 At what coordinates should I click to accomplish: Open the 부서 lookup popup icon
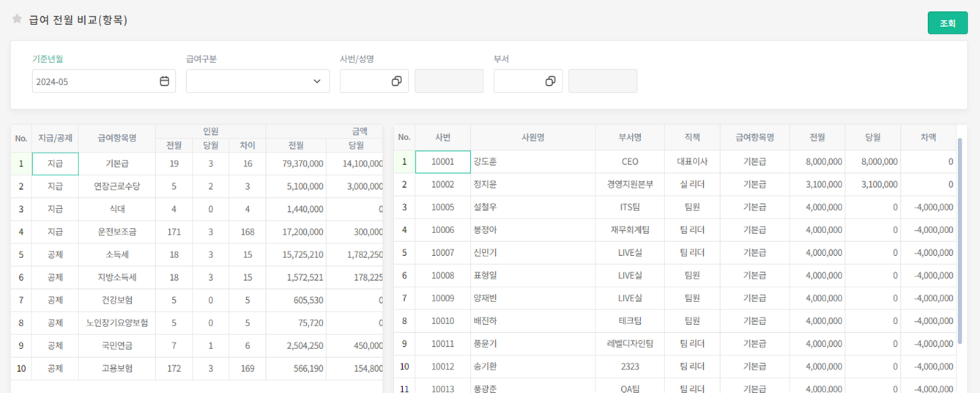pos(550,81)
